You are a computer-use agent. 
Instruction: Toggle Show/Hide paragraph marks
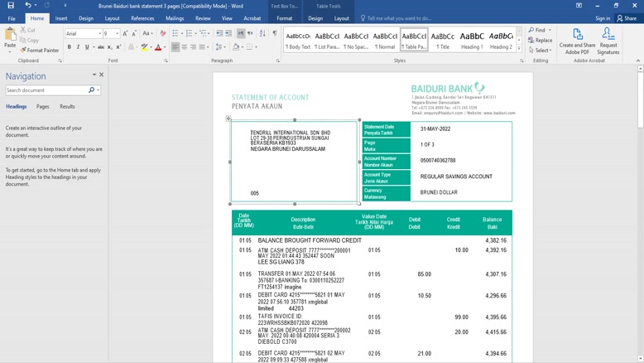[x=274, y=34]
